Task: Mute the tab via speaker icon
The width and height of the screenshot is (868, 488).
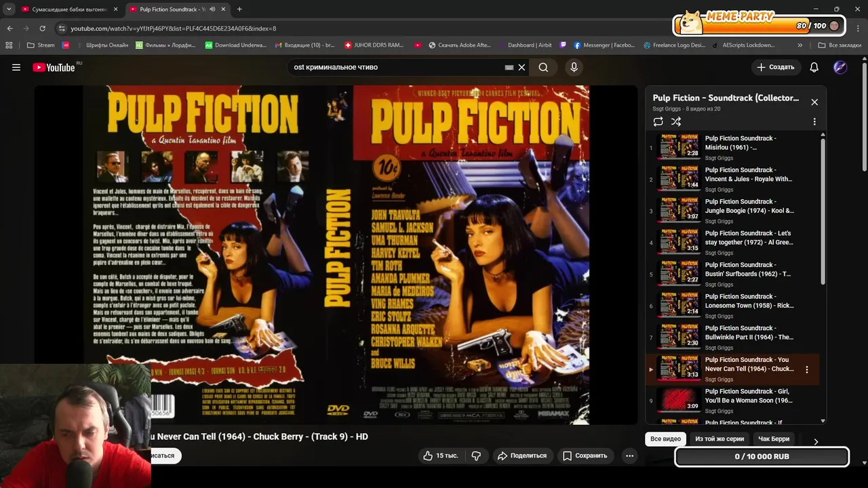Action: 212,9
